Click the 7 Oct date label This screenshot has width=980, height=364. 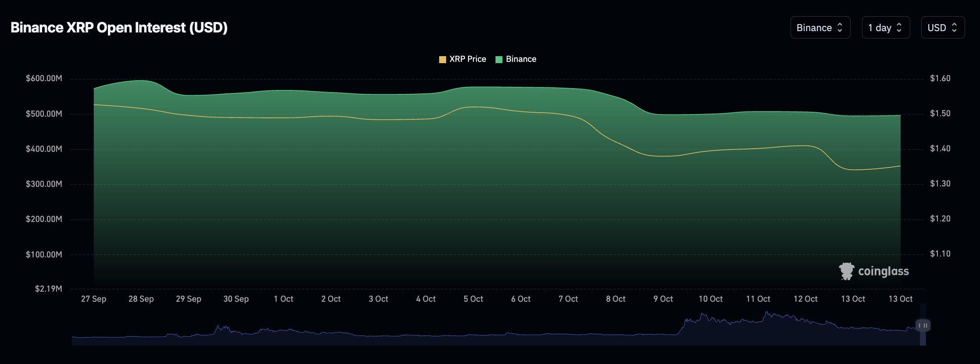click(568, 299)
